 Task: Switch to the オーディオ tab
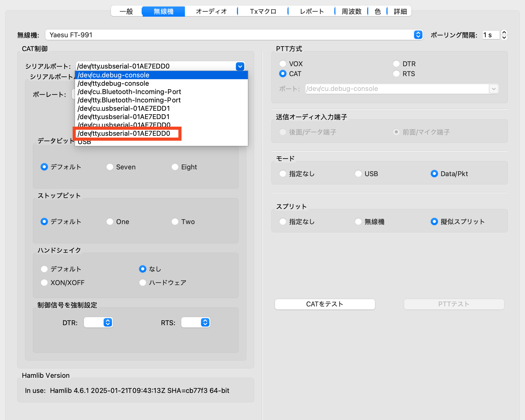point(211,11)
